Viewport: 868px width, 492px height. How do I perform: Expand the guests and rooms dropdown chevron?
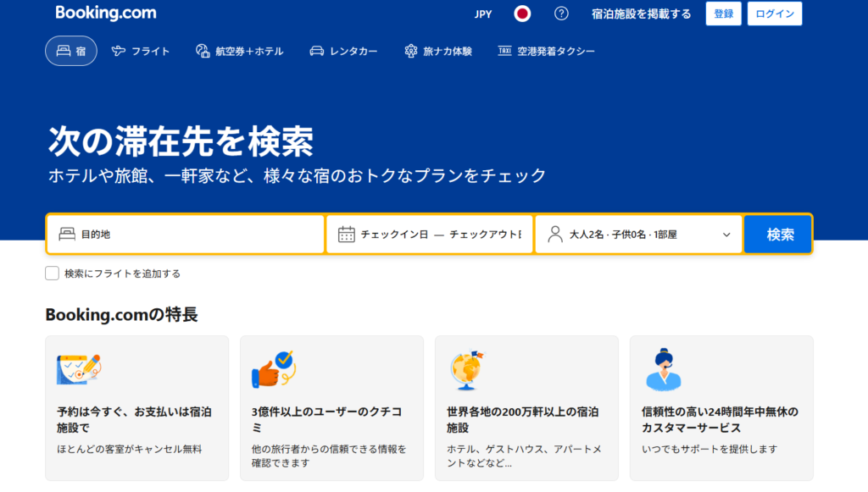click(726, 235)
